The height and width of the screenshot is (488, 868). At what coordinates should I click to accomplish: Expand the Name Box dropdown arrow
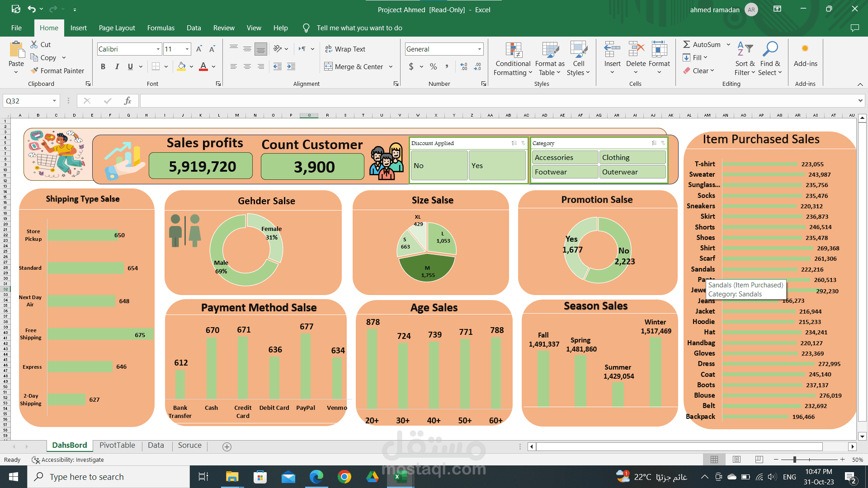(54, 101)
